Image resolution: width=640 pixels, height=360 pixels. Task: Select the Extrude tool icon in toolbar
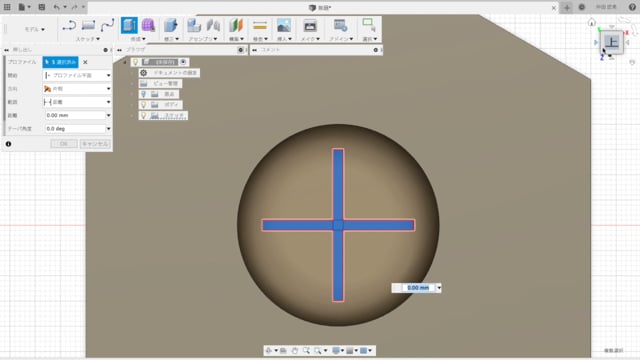click(129, 26)
